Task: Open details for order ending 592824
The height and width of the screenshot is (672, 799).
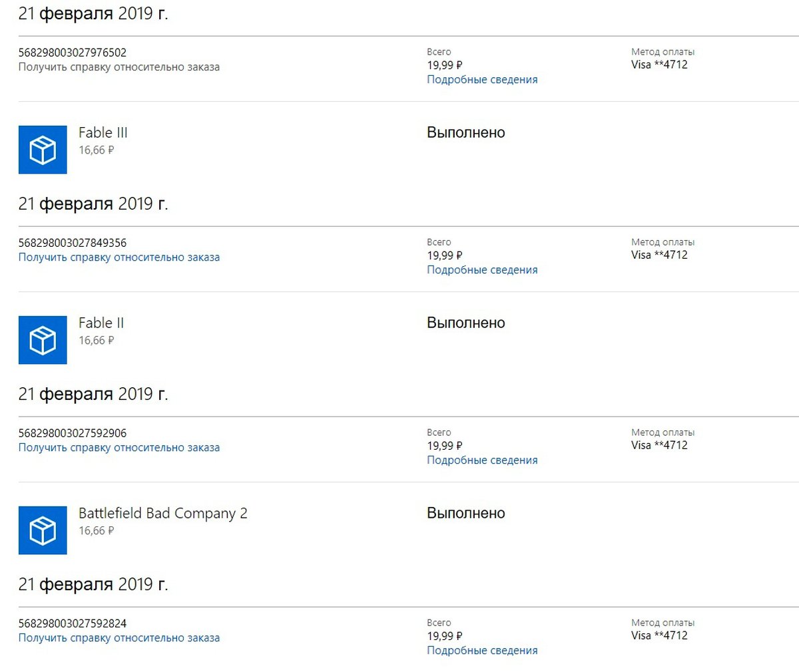Action: point(482,651)
